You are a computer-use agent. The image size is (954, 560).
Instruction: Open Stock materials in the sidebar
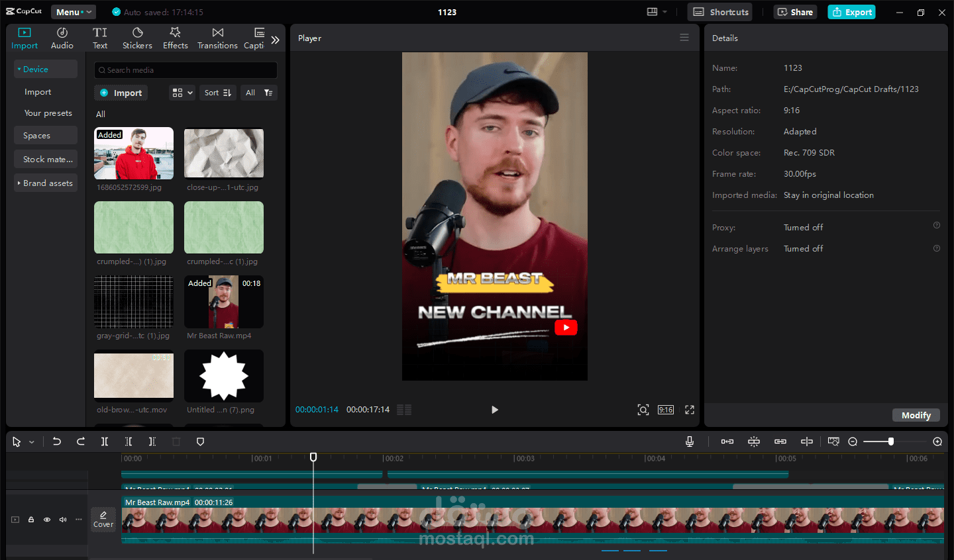[x=46, y=159]
